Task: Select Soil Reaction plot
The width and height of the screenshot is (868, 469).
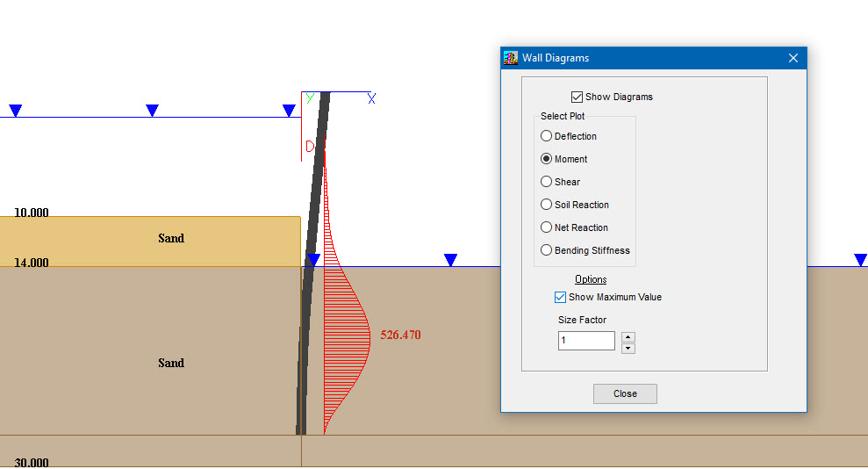Action: click(x=547, y=205)
